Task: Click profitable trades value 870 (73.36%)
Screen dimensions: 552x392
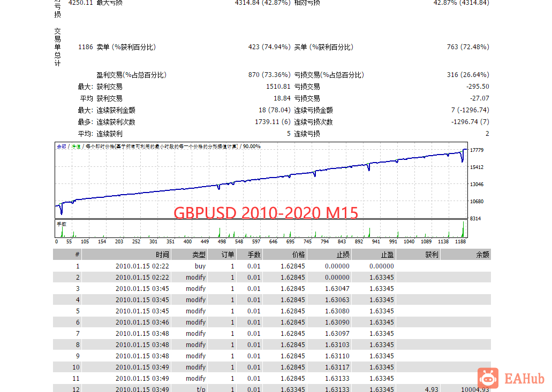Action: (269, 75)
